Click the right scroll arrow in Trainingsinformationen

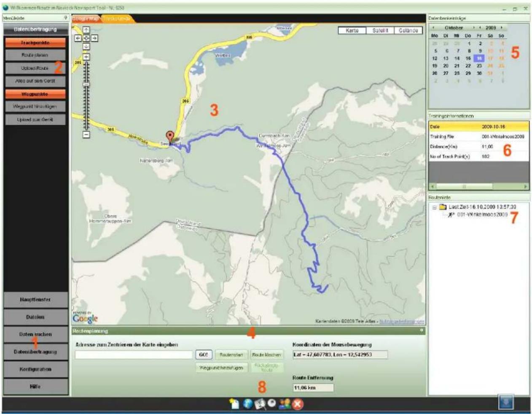[x=525, y=186]
